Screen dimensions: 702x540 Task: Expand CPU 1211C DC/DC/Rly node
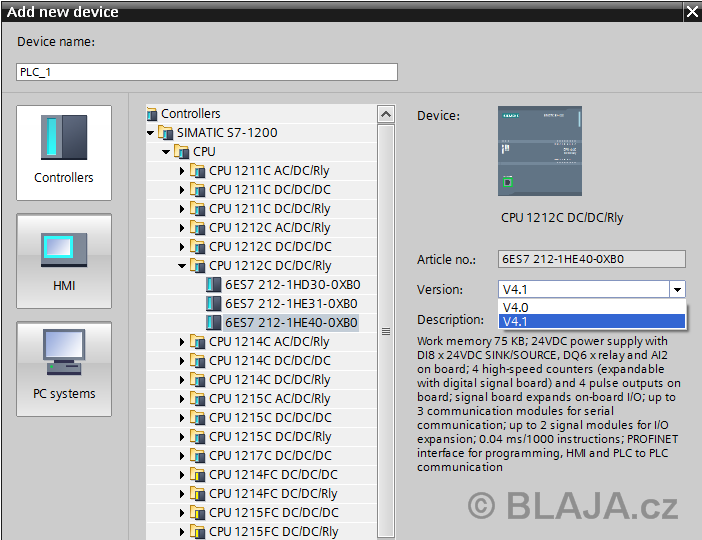tap(182, 209)
